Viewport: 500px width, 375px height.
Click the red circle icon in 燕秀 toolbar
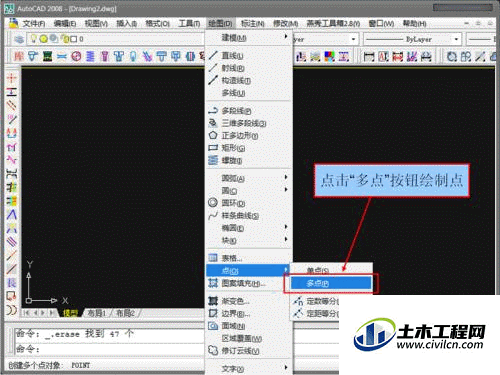click(76, 56)
